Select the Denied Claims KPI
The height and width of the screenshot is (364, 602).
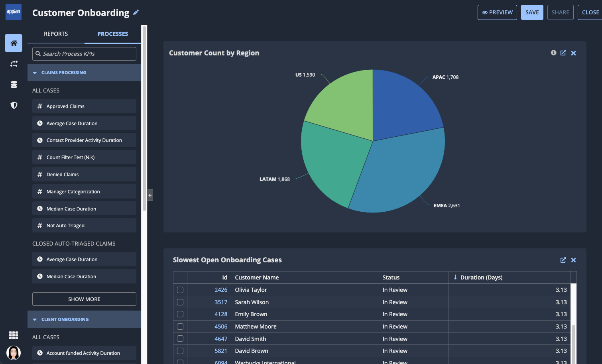click(x=84, y=174)
